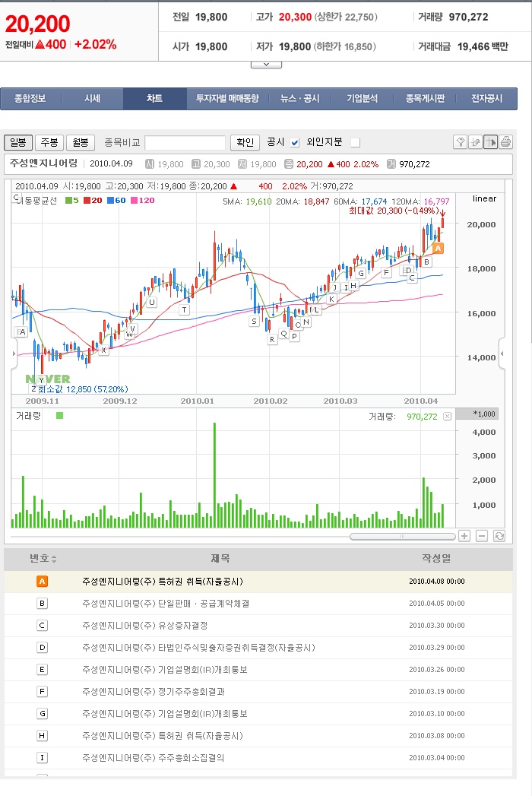Reset the chart with refresh icon
532x796 pixels.
[499, 535]
